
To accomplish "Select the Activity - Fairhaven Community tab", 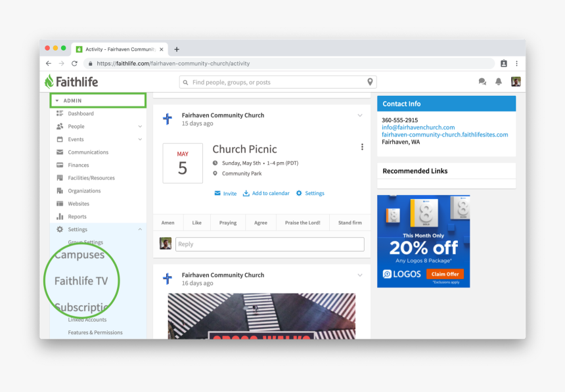I will [120, 49].
